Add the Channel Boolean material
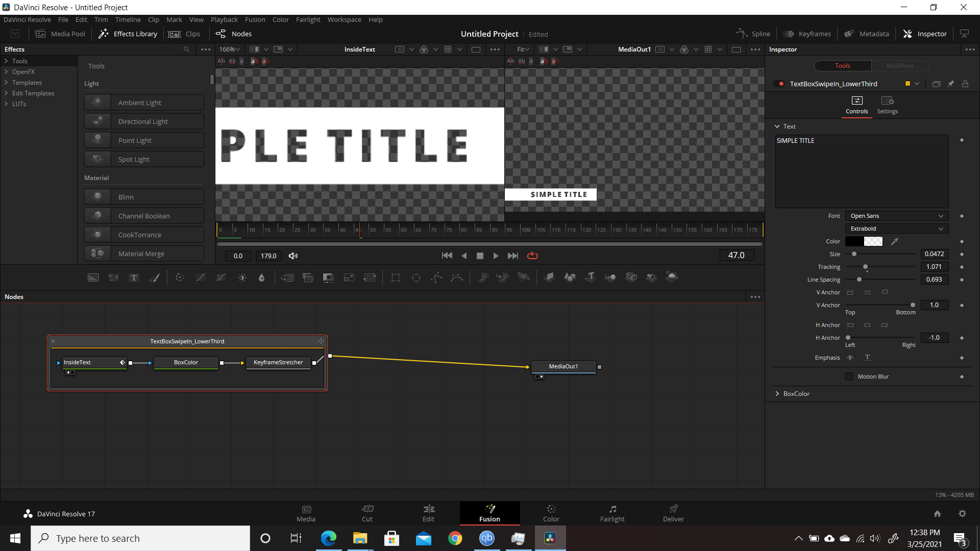This screenshot has width=980, height=551. pyautogui.click(x=144, y=216)
